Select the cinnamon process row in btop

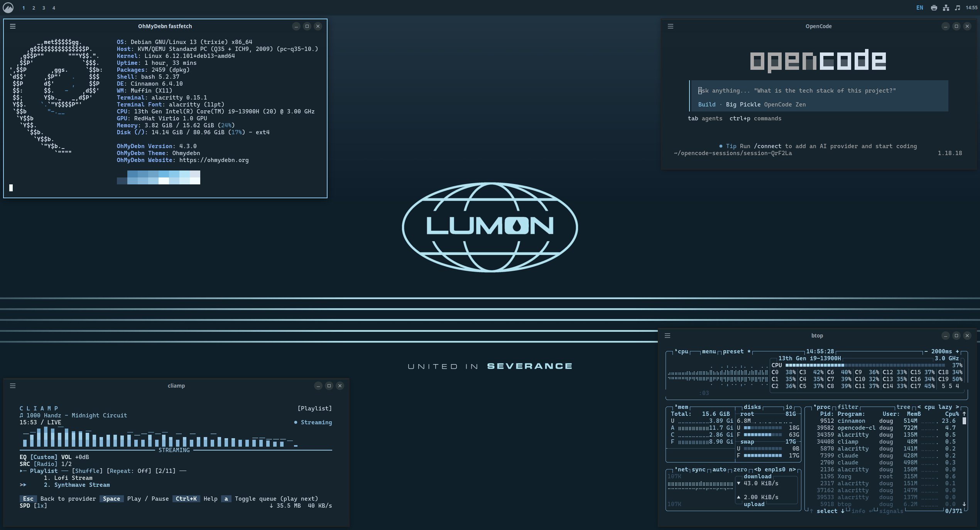coord(888,421)
